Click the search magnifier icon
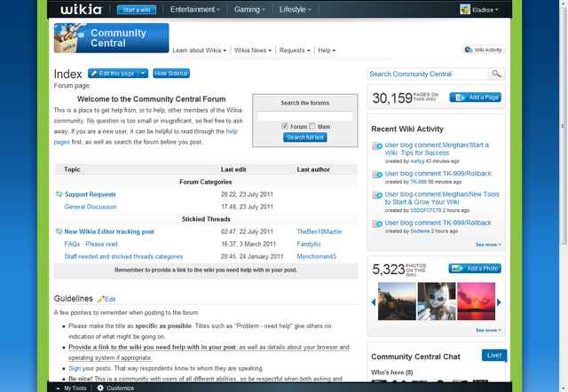 pos(496,74)
